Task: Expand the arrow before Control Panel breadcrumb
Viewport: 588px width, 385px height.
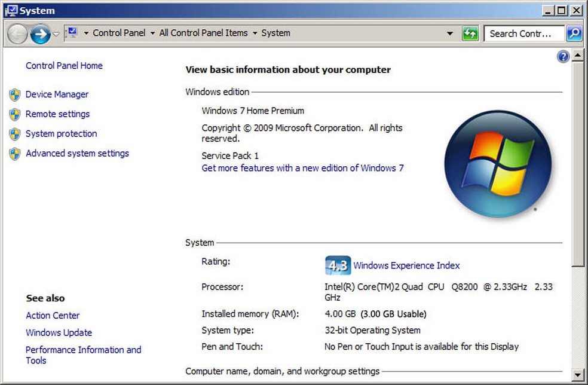Action: 86,33
